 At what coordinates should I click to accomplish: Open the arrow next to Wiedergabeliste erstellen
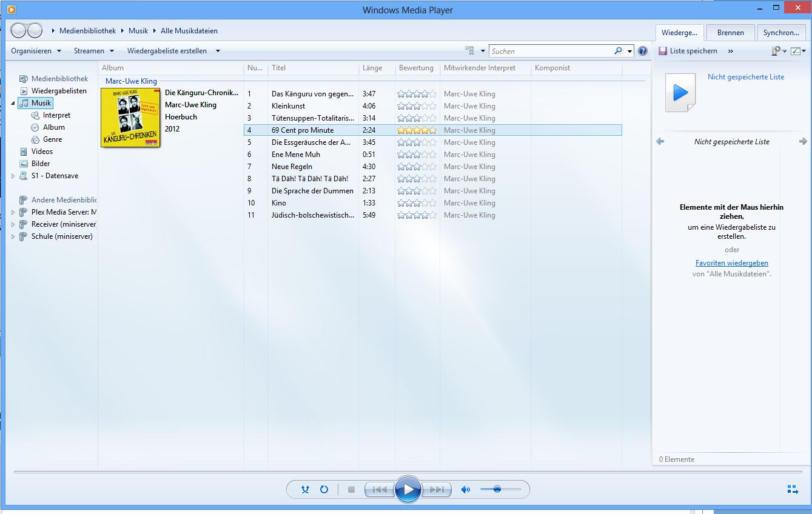(x=218, y=51)
